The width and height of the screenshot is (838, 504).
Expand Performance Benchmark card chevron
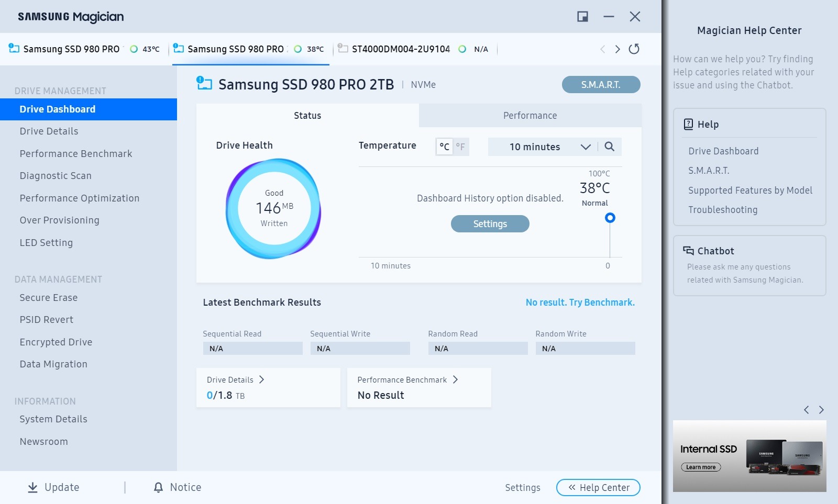(x=455, y=379)
